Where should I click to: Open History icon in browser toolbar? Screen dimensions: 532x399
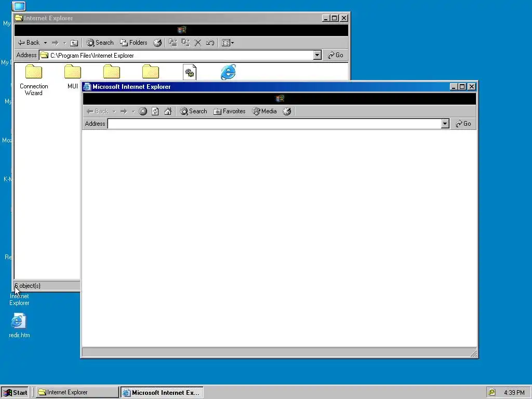coord(287,111)
